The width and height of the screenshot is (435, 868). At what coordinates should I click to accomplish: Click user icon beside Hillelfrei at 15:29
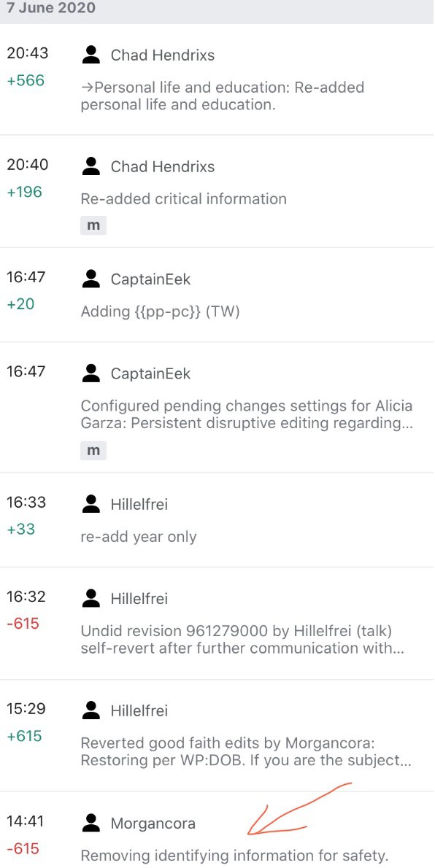91,710
